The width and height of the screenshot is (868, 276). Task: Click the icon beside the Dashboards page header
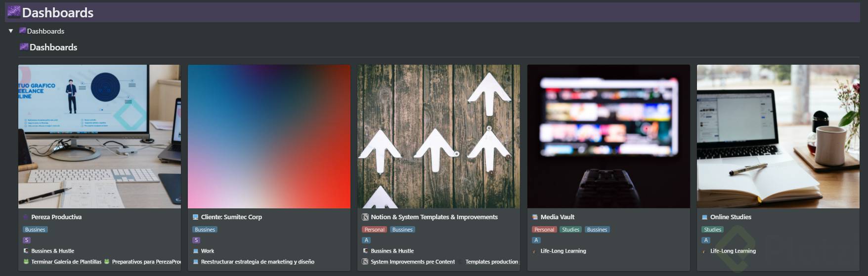pyautogui.click(x=14, y=12)
